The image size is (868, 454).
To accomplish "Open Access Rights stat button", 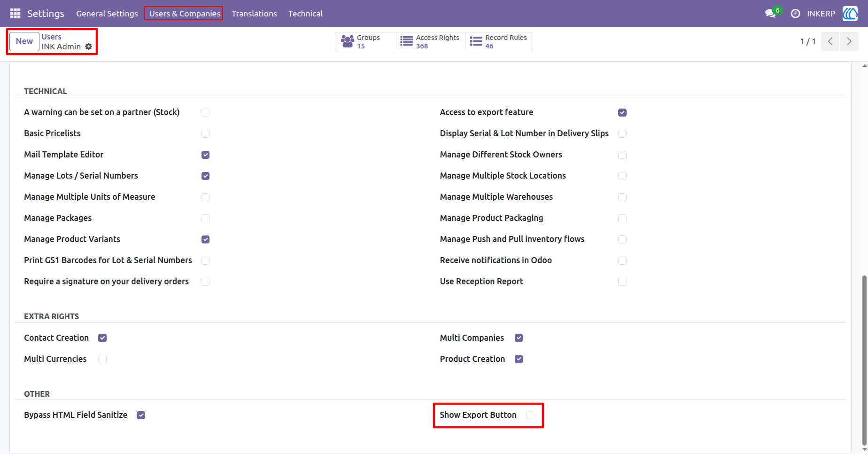I will 430,41.
